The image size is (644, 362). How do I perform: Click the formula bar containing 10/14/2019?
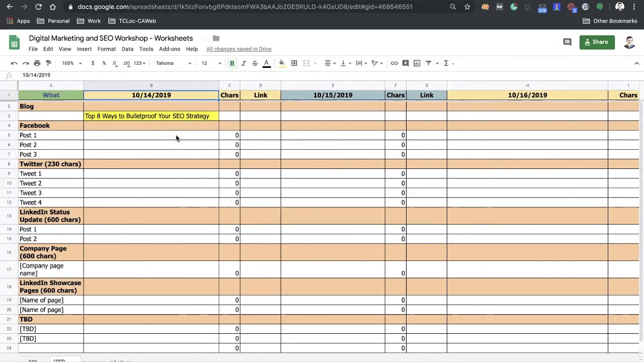coord(330,75)
